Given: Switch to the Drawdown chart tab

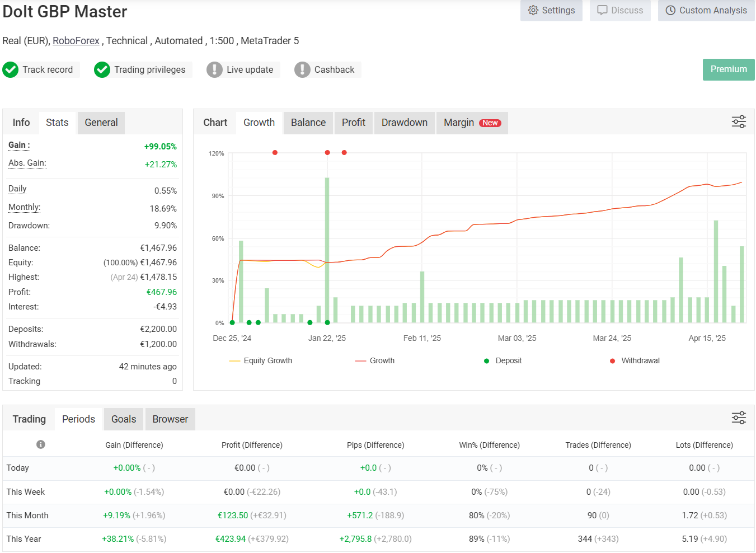Looking at the screenshot, I should coord(404,123).
